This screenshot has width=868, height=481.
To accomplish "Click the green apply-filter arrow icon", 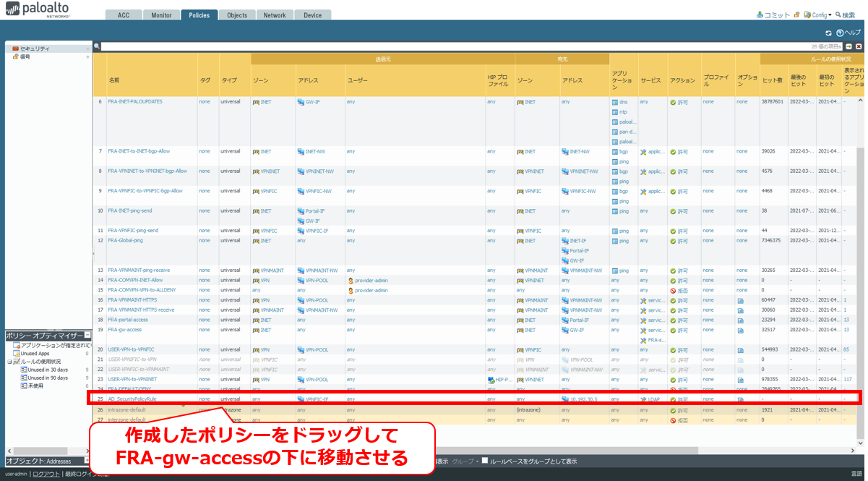I will [848, 46].
